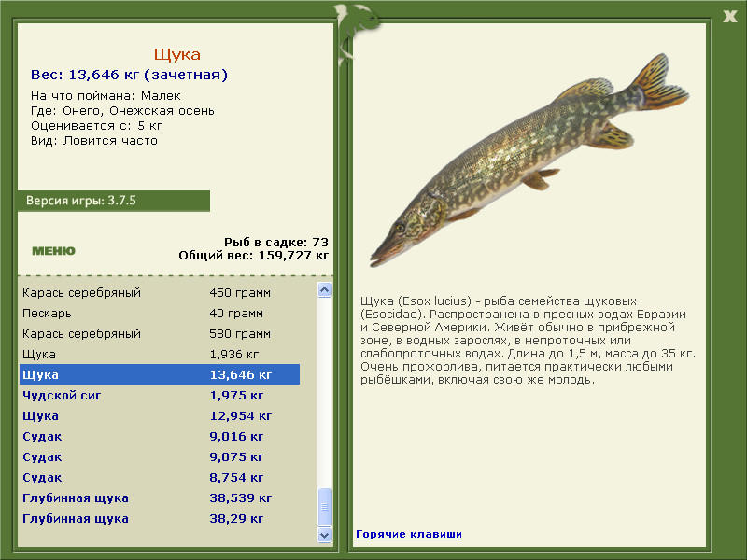Select the Пескарь 40 грамм row
747x560 pixels.
(160, 313)
